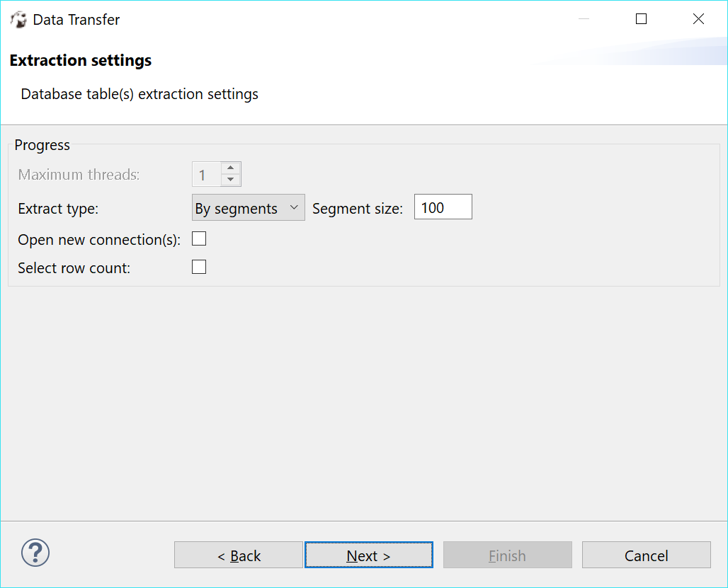Image resolution: width=728 pixels, height=588 pixels.
Task: Click the dropdown arrow next to By segments
Action: [294, 207]
